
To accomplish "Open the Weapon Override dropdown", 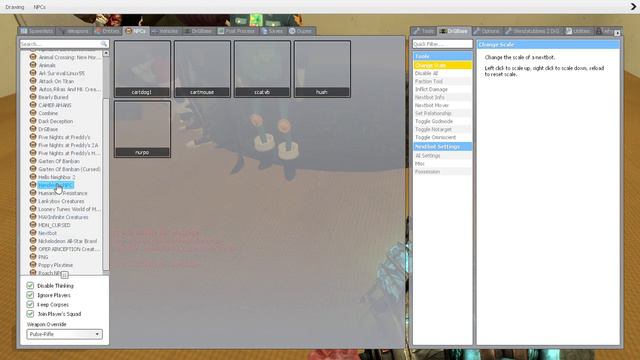I will 64,334.
